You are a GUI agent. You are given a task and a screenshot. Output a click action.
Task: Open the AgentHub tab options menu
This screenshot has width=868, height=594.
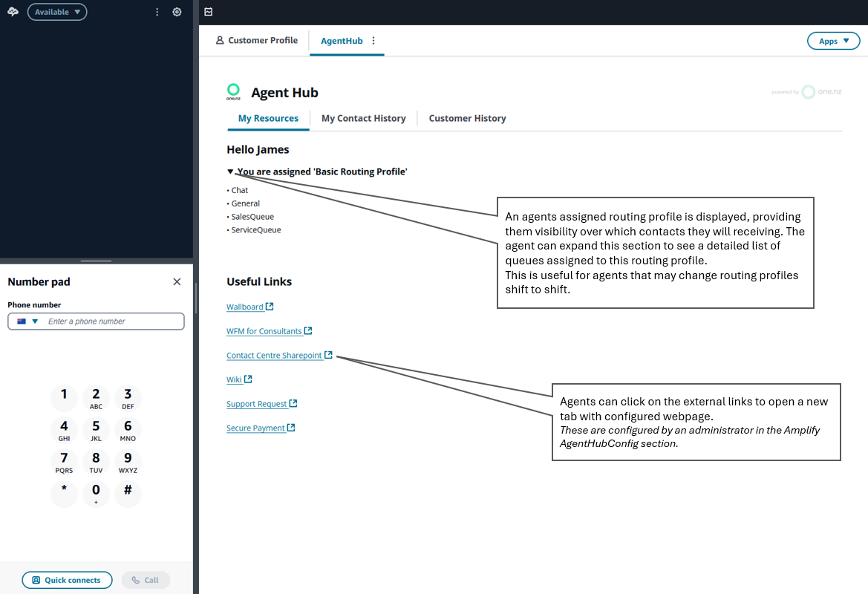tap(373, 41)
